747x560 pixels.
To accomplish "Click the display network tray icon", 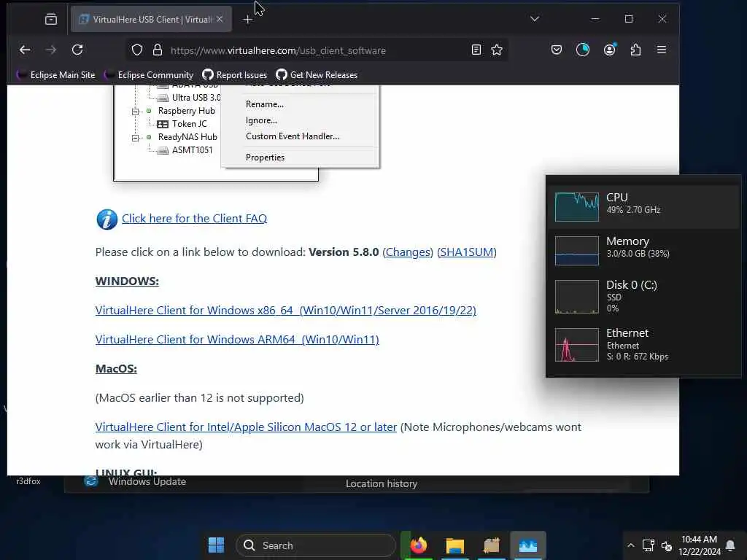I will (x=648, y=545).
